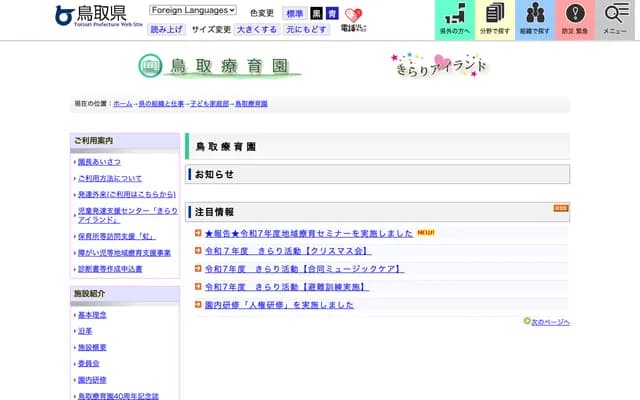This screenshot has width=640, height=400.
Task: Click the きらりアイランド banner image
Action: [x=440, y=67]
